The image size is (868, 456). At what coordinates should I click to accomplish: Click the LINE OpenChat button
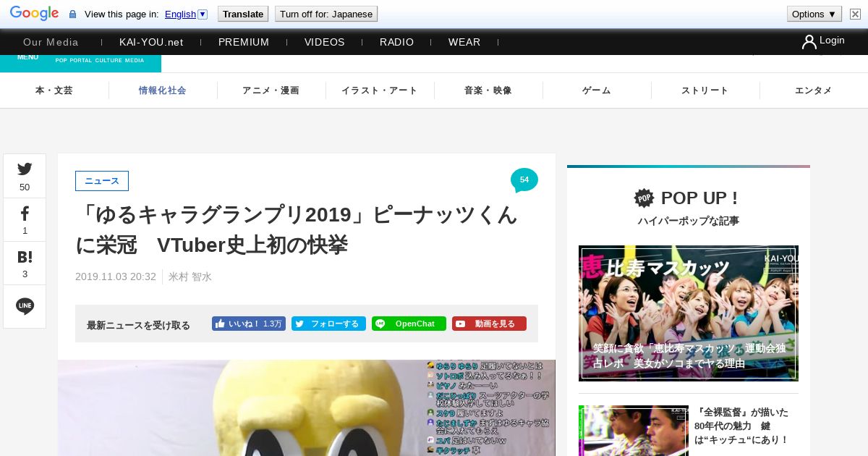point(409,324)
